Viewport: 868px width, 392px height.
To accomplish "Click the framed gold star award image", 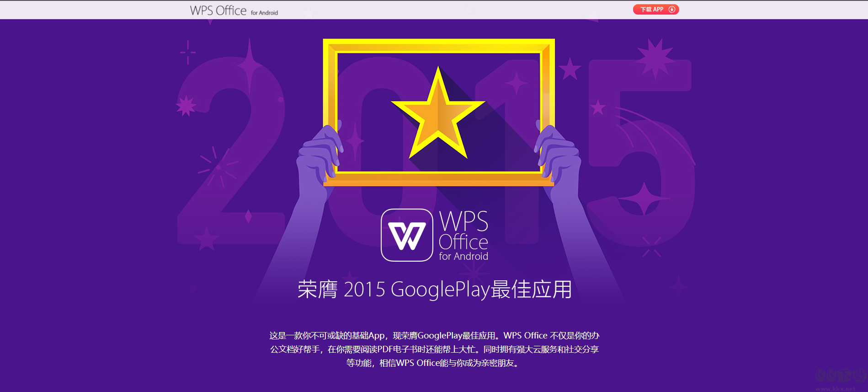I will click(439, 113).
